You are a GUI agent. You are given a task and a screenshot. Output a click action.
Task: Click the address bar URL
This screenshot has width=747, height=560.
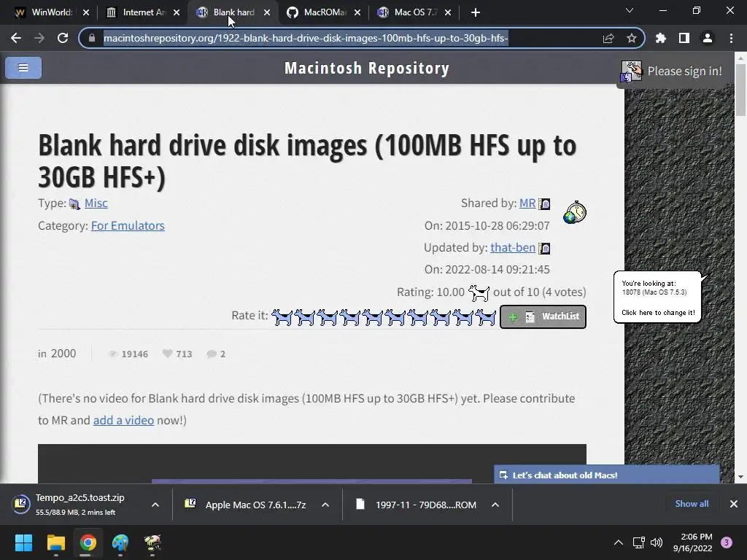click(x=306, y=38)
